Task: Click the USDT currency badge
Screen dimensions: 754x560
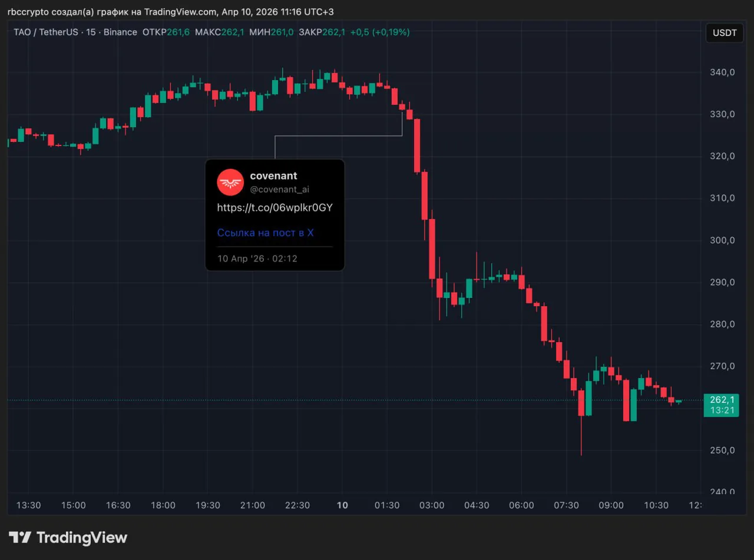Action: pyautogui.click(x=724, y=33)
